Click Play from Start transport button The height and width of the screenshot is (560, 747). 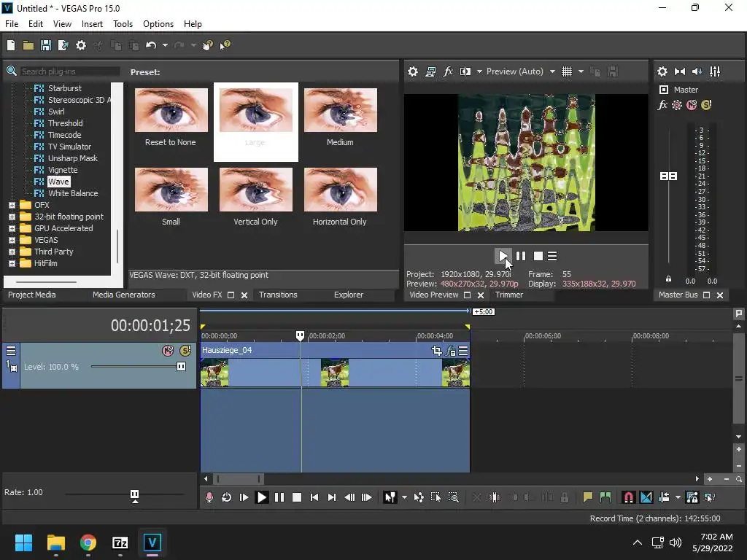pyautogui.click(x=244, y=497)
